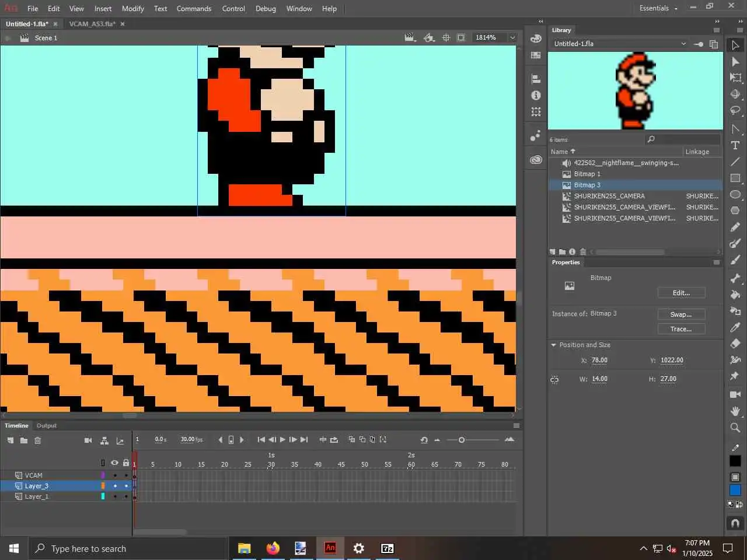Select the Eyedropper tool
The image size is (747, 560).
[x=735, y=327]
